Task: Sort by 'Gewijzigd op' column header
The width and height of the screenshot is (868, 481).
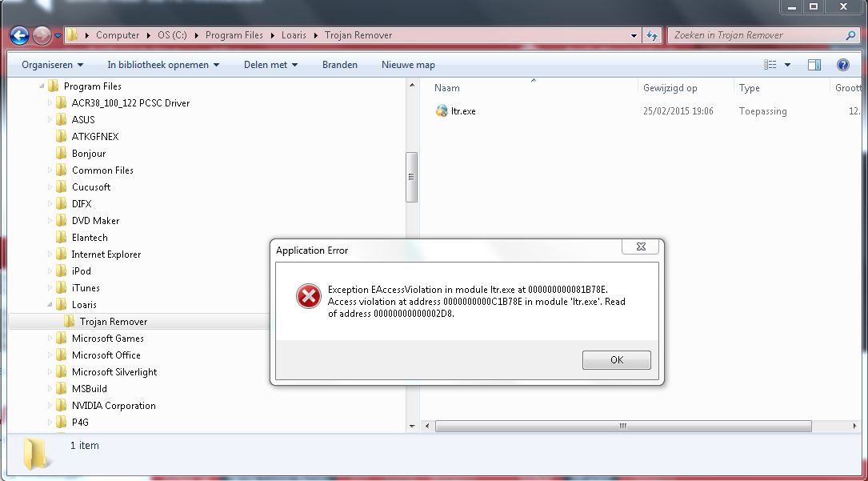Action: [670, 88]
